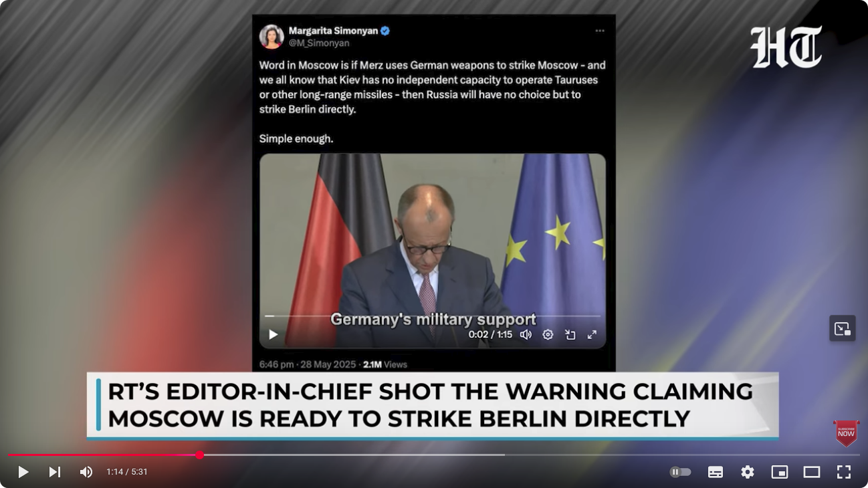Click the 1:14 / 5:31 time display
The image size is (868, 488).
point(127,472)
